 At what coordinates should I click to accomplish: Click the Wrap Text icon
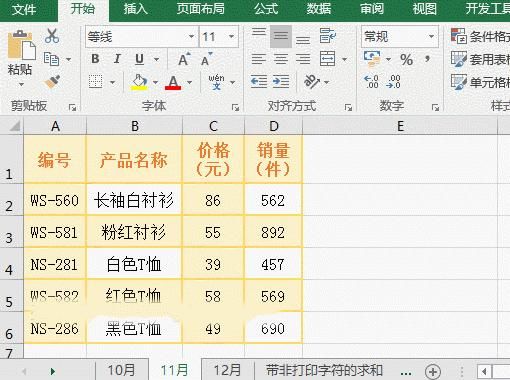coord(328,36)
